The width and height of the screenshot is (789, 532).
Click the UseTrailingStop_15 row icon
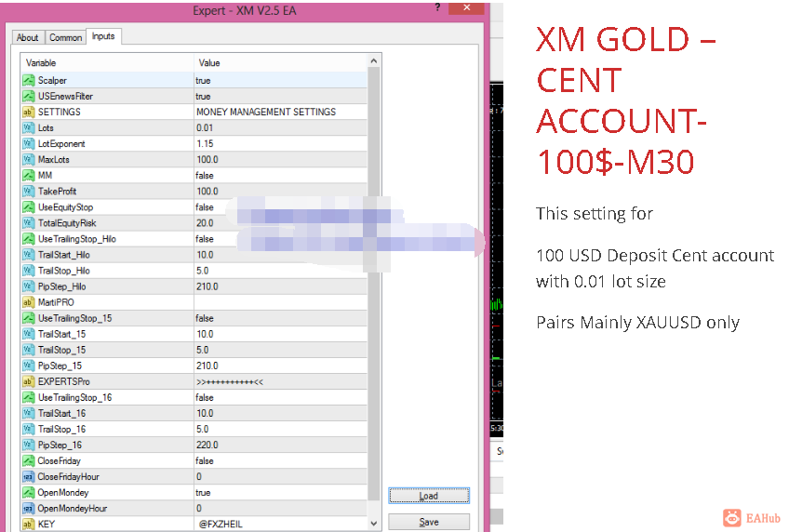[x=29, y=318]
